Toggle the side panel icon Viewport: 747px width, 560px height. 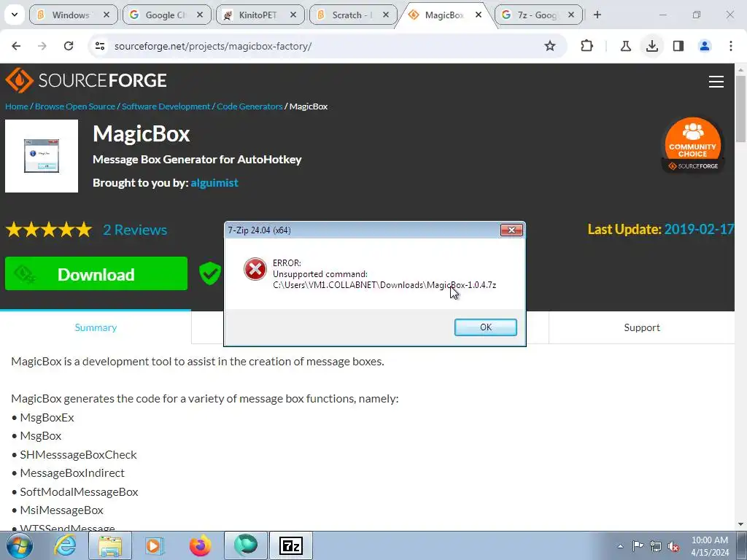pyautogui.click(x=678, y=46)
